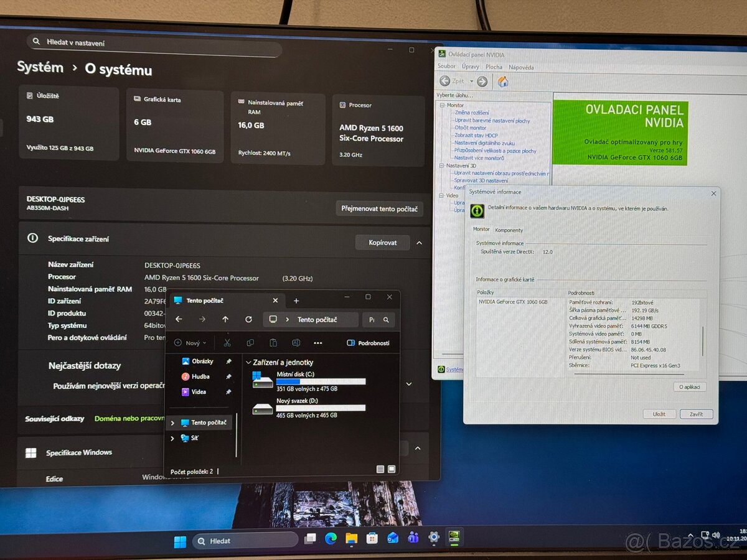This screenshot has width=747, height=560.
Task: Expand the Síť tree node
Action: pos(172,438)
